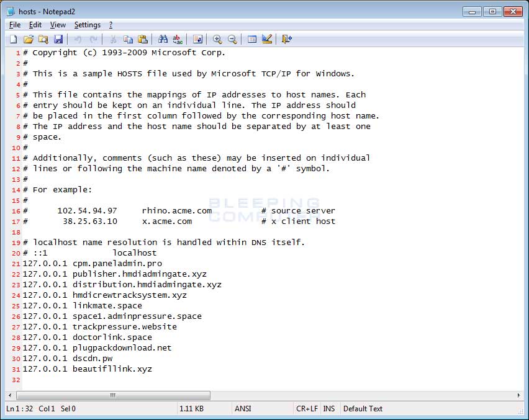Click the Open file folder icon
The height and width of the screenshot is (420, 529).
[x=29, y=40]
